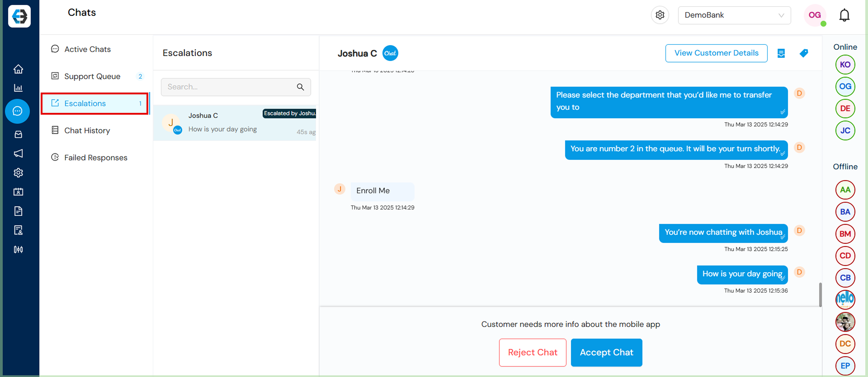Select online agent DE avatar
Viewport: 868px width, 377px height.
tap(845, 108)
